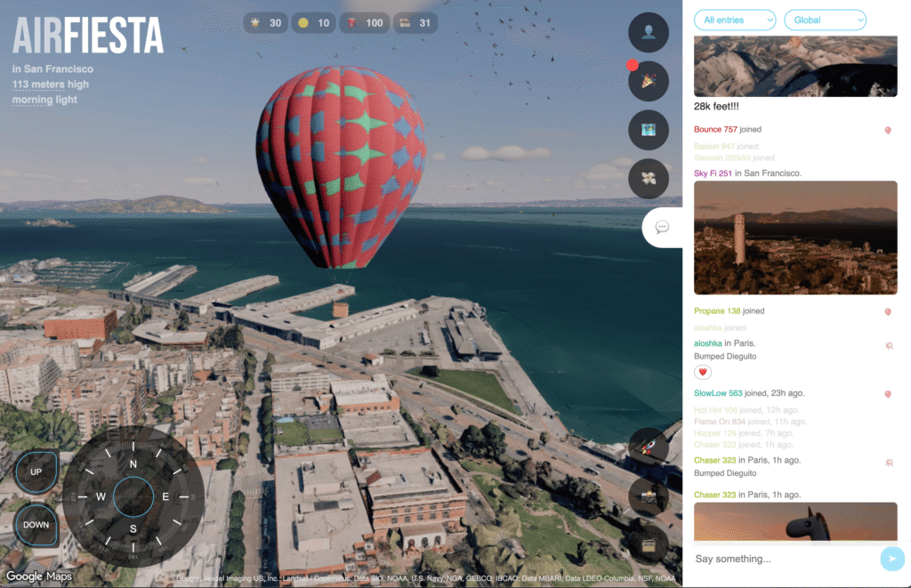Screen dimensions: 911x588
Task: Click the heart reaction under aloshka's post
Action: [703, 373]
